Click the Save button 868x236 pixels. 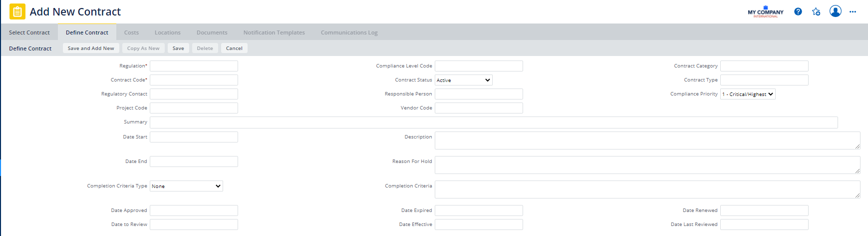coord(178,48)
